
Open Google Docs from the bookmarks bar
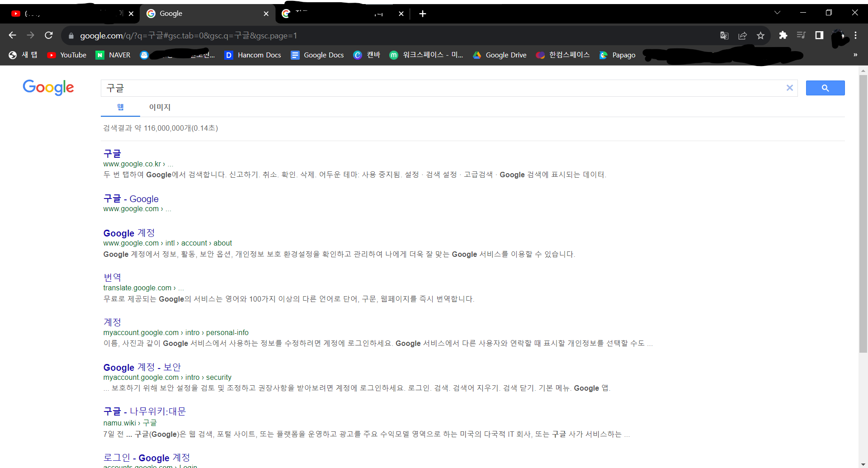point(317,55)
